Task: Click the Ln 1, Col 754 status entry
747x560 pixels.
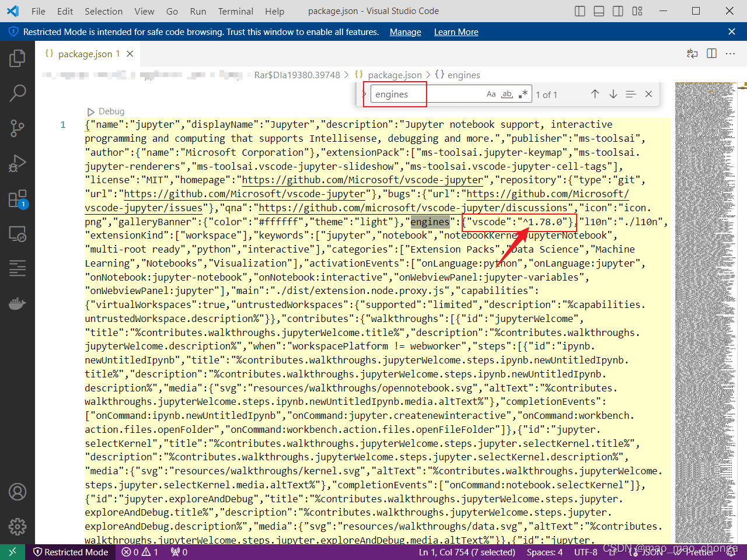Action: (x=467, y=552)
